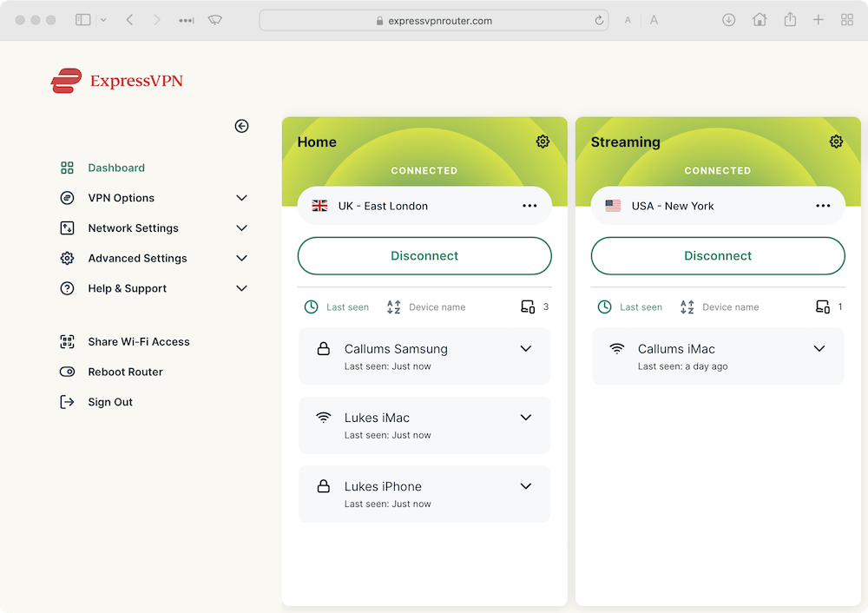Open the Streaming group settings gear
868x613 pixels.
pos(836,142)
